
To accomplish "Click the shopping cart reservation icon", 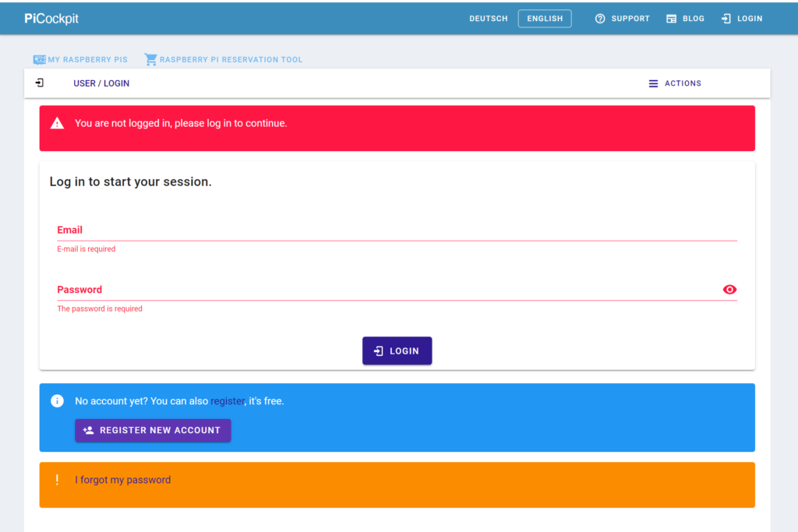I will [150, 59].
